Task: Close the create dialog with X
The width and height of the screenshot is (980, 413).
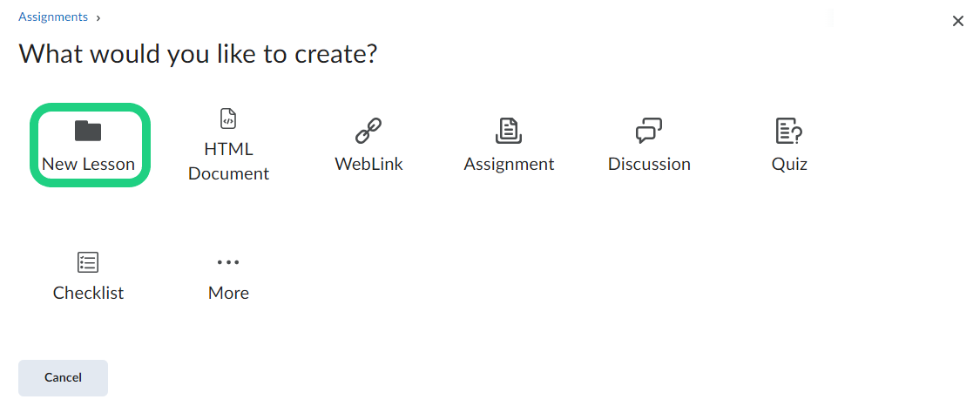Action: click(958, 21)
